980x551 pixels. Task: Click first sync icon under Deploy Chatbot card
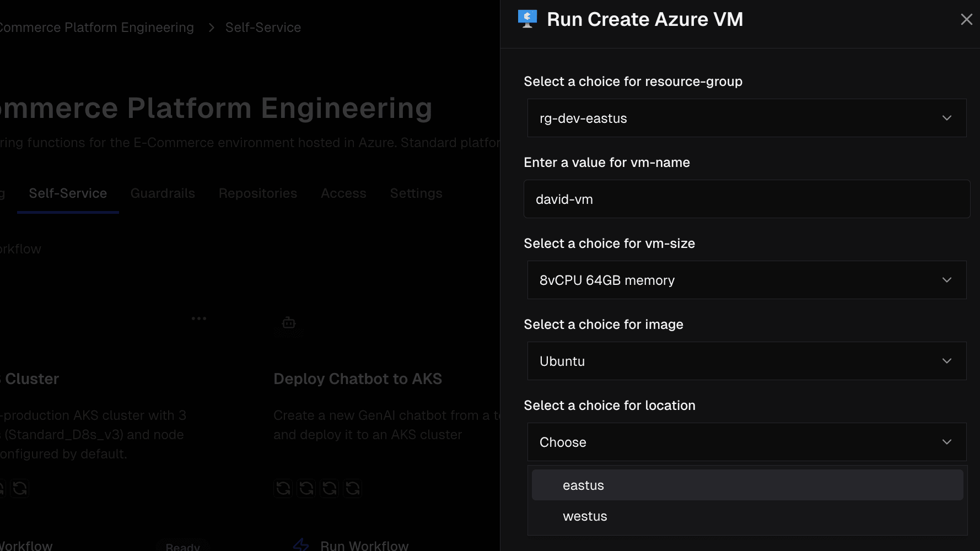[283, 488]
